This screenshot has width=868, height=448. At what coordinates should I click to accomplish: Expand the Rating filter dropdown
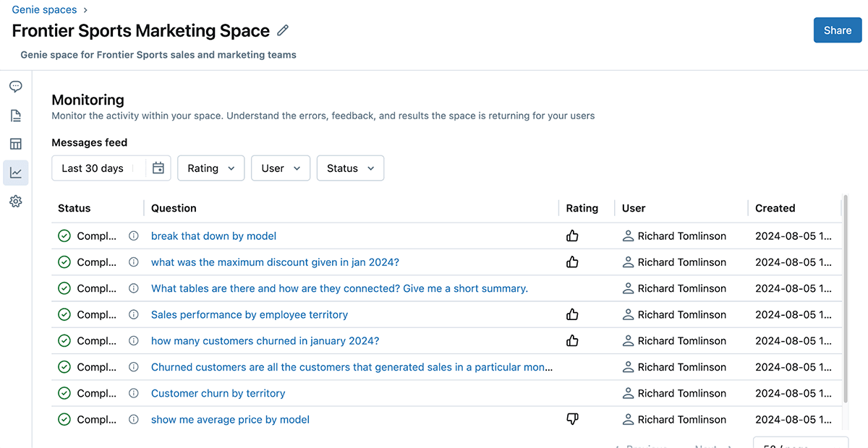point(210,168)
